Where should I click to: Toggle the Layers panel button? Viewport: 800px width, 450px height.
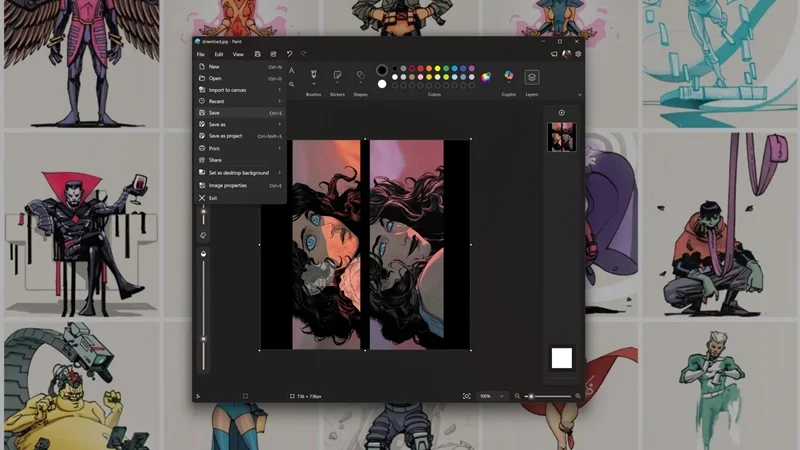click(532, 77)
